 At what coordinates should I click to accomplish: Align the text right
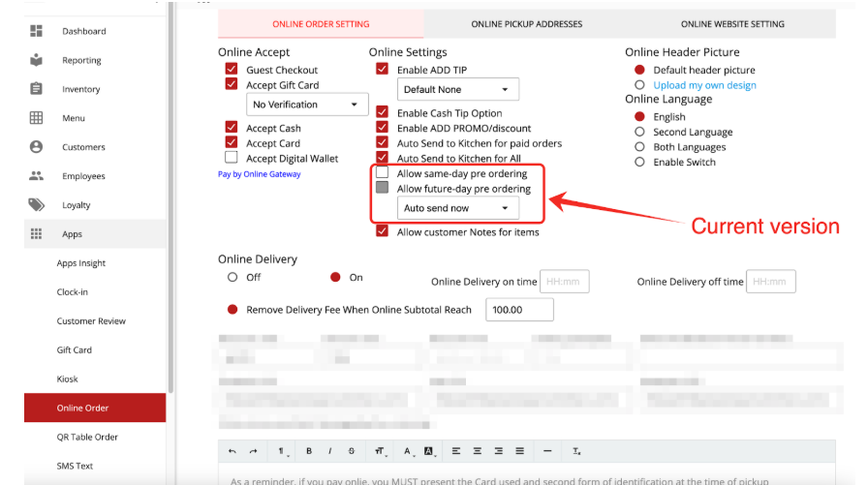(x=498, y=451)
